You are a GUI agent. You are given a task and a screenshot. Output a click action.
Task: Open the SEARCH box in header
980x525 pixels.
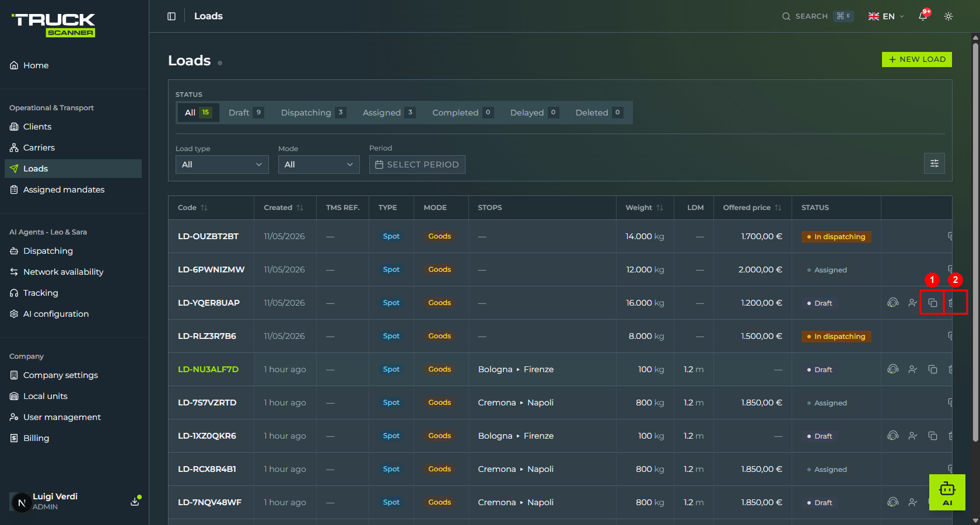coord(817,16)
